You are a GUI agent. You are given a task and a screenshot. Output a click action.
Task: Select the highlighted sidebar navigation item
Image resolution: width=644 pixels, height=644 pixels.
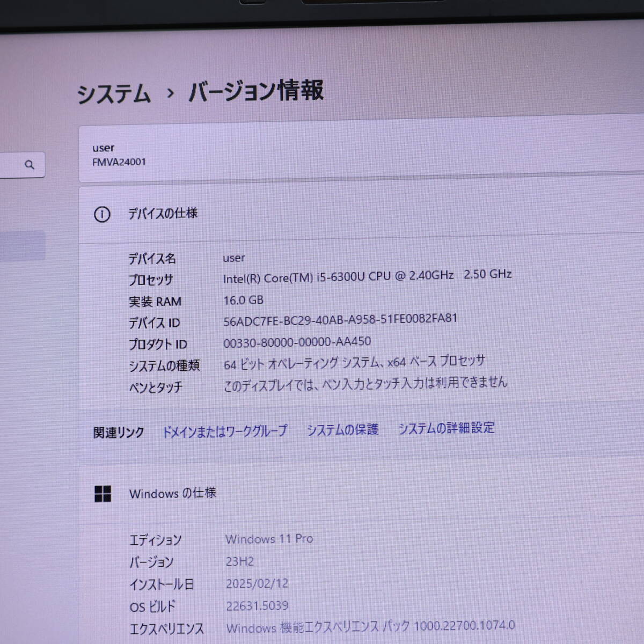pyautogui.click(x=23, y=246)
